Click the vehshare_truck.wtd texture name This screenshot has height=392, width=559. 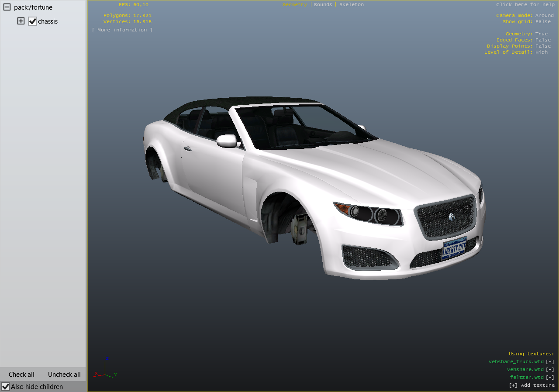click(516, 361)
